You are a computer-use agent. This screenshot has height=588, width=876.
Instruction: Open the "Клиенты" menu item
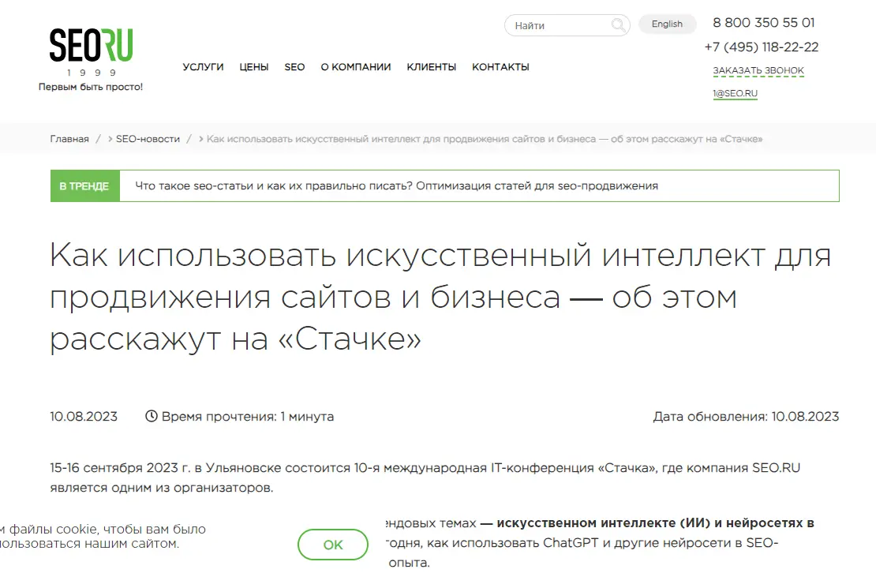click(x=432, y=67)
